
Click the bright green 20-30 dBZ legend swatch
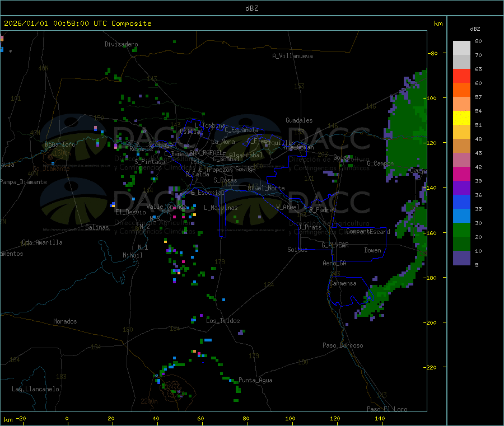click(461, 230)
